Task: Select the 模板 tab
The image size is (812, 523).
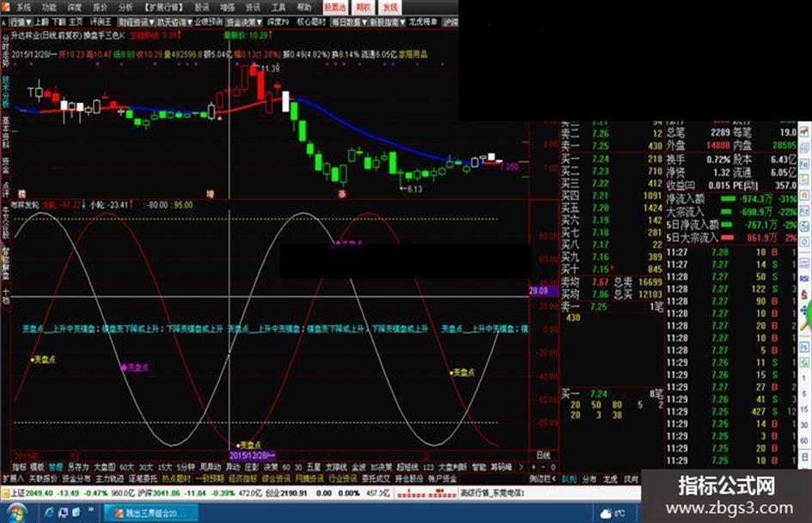Action: pyautogui.click(x=37, y=467)
